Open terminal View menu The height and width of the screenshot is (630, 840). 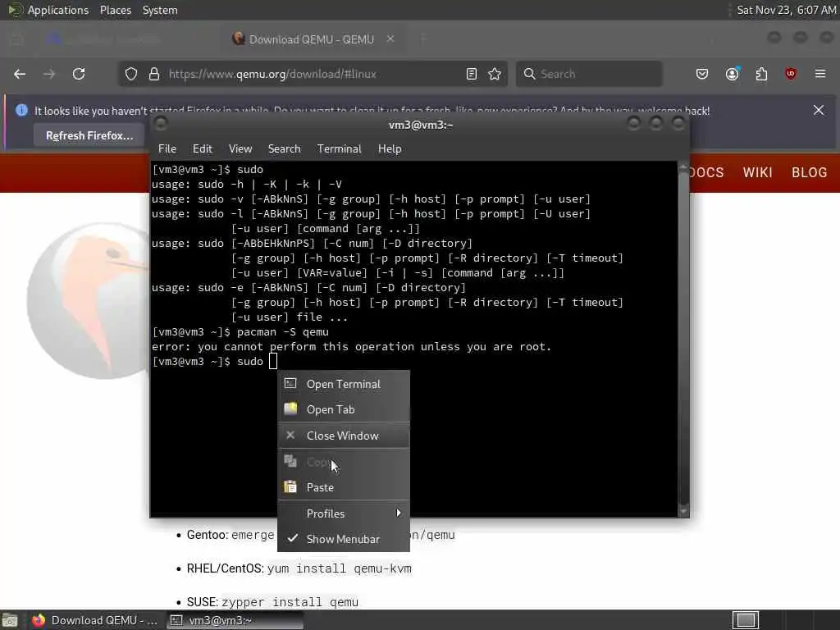[x=240, y=149]
